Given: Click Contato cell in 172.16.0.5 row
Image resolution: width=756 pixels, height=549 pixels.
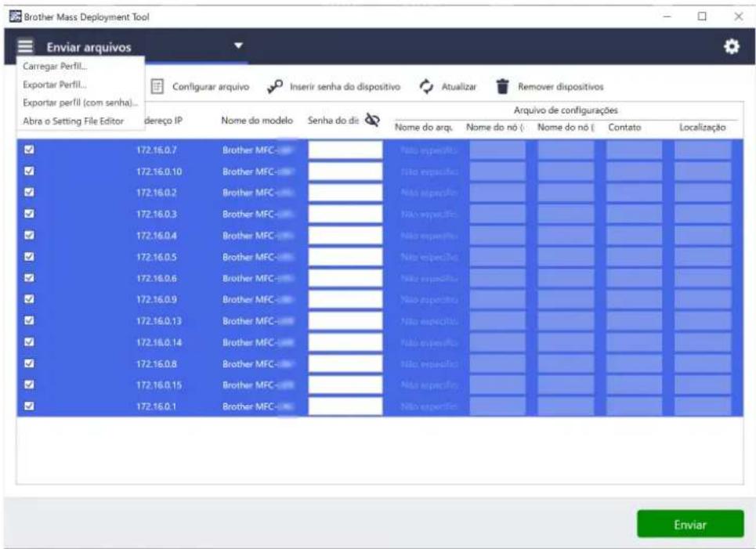Looking at the screenshot, I should pyautogui.click(x=634, y=256).
